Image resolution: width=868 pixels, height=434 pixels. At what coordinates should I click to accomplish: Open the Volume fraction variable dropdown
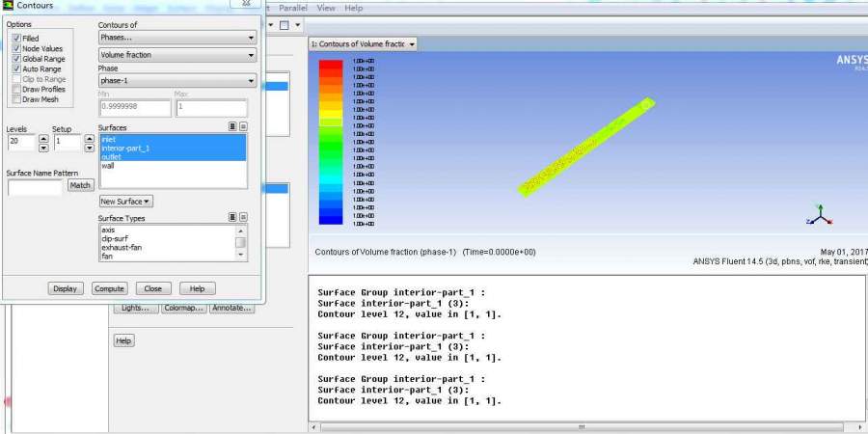[177, 55]
